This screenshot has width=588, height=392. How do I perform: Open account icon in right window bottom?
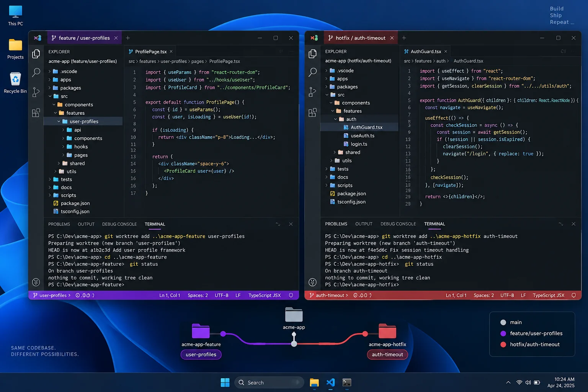312,282
